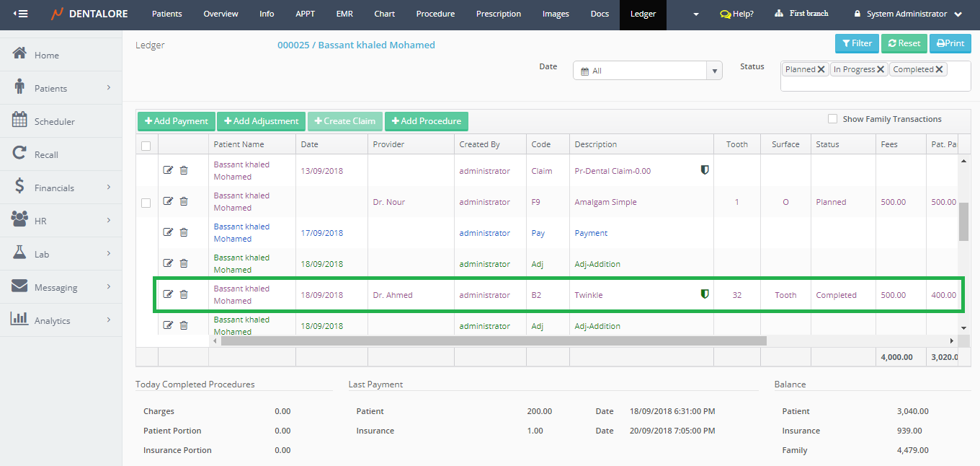Tick the checkbox on the Amalgam Simple row
The image size is (980, 466).
coord(146,203)
